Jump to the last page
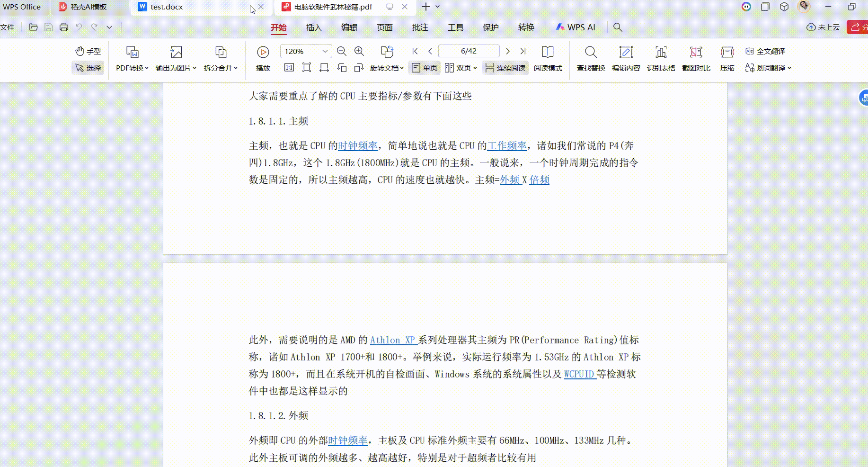Viewport: 868px width, 467px height. (523, 51)
